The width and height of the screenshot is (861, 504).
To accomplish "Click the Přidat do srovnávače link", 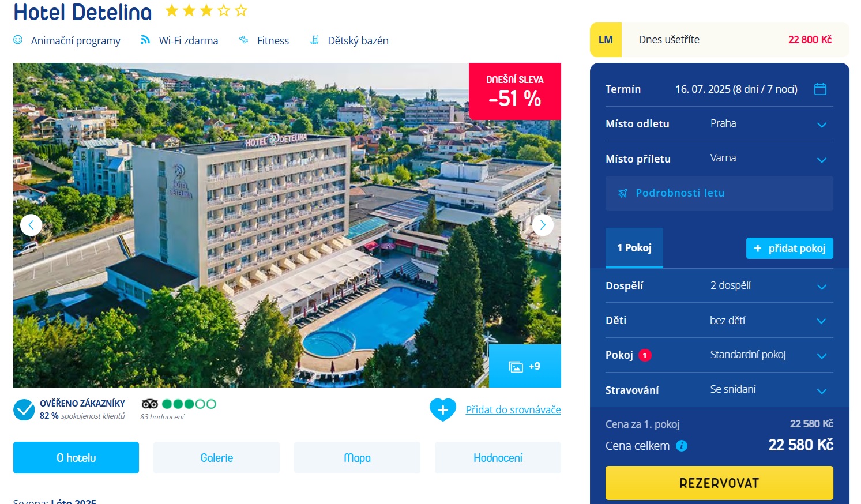I will click(x=513, y=410).
